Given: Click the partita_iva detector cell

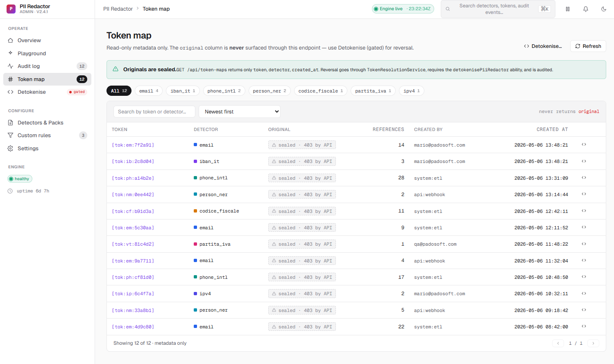Looking at the screenshot, I should (x=212, y=244).
